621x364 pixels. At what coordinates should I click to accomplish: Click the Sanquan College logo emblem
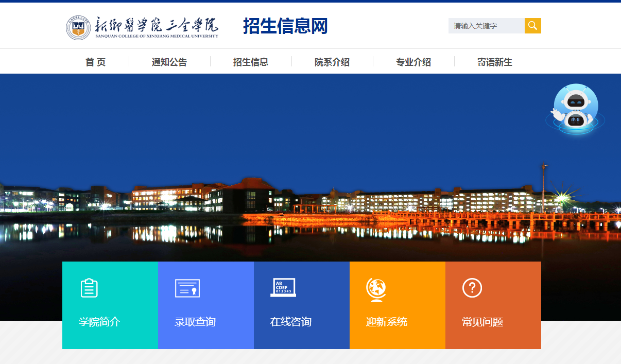point(78,27)
